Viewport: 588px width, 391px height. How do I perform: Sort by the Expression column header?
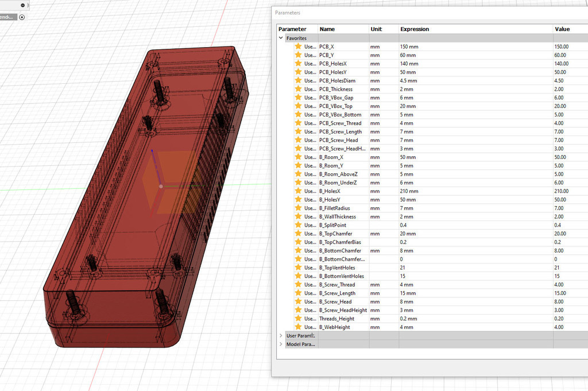[x=415, y=29]
